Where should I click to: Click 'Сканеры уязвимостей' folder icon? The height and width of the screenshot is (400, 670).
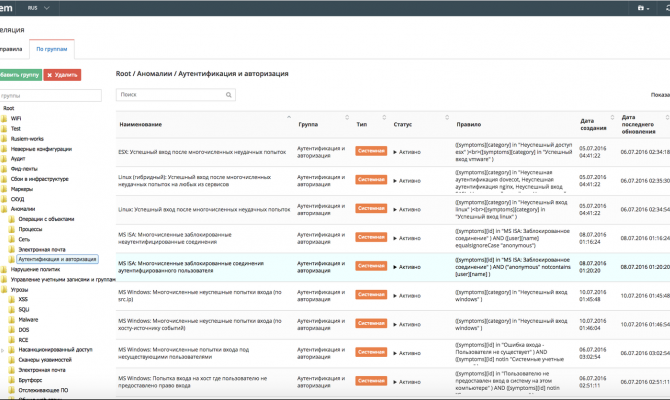(x=12, y=360)
